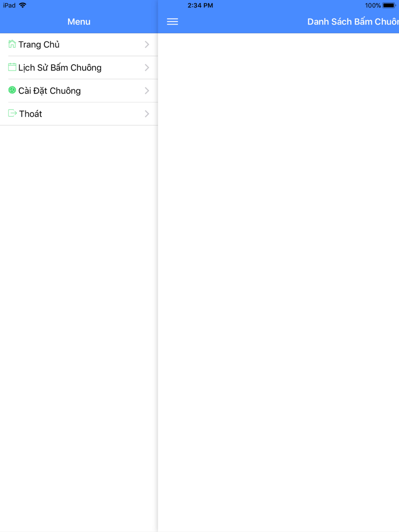Expand Lịch Sử Bấm Chuông chevron arrow
This screenshot has width=399, height=532.
tap(147, 67)
